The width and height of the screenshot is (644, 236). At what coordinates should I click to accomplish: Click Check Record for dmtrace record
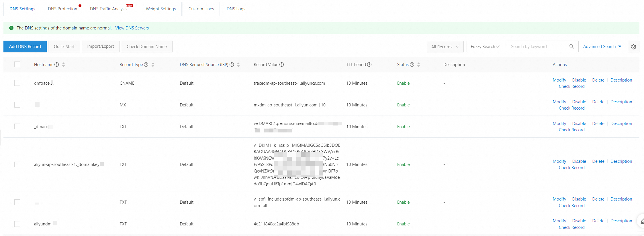click(571, 86)
